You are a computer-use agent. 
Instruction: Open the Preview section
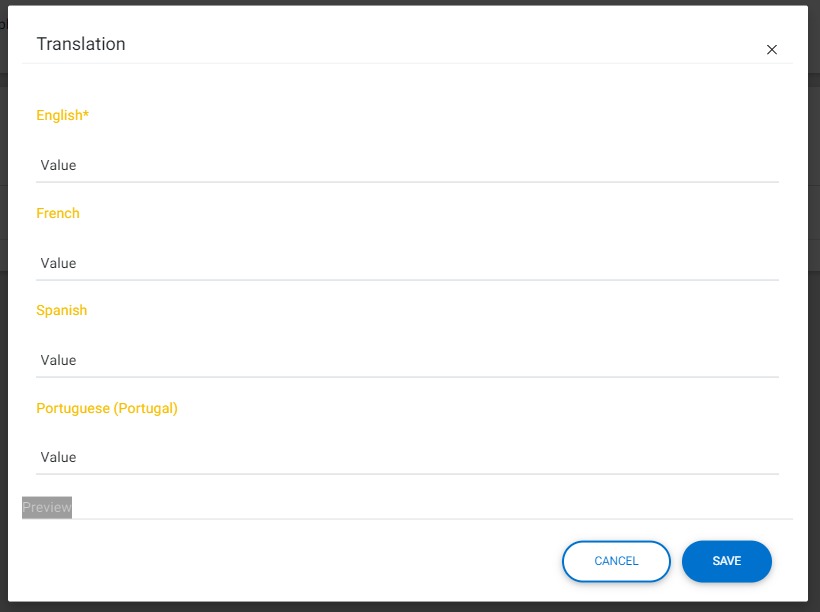click(x=47, y=507)
